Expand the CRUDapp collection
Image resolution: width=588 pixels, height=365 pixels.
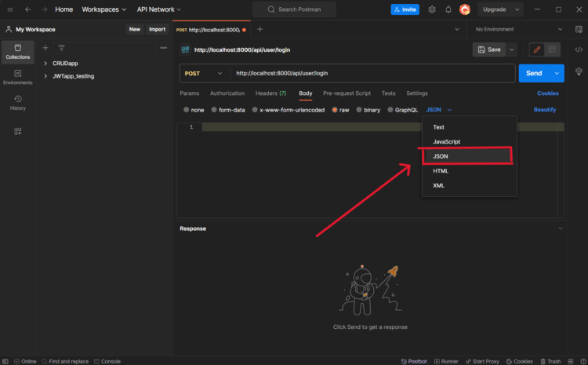tap(45, 64)
